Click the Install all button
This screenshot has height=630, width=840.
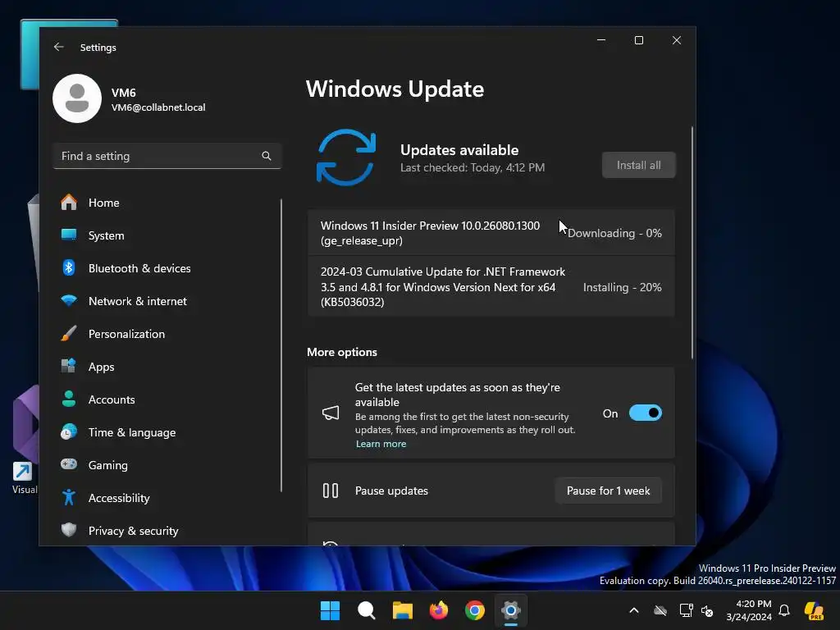coord(638,165)
